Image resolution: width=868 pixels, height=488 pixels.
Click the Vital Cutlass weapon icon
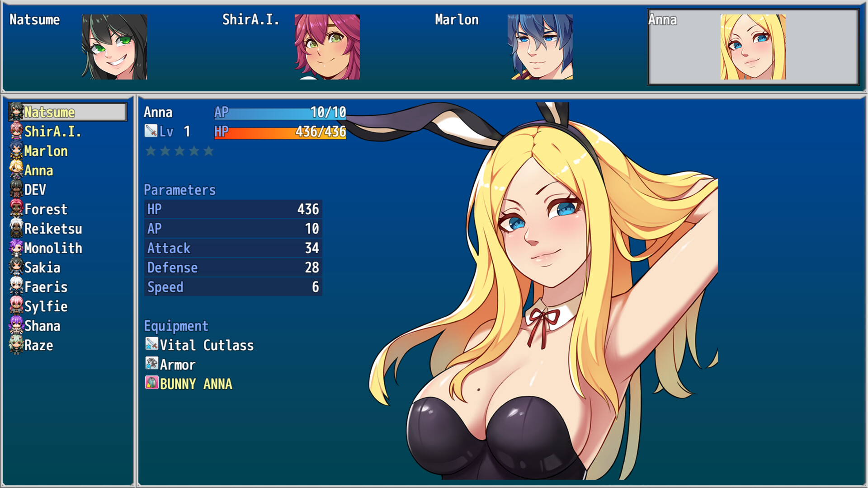tap(151, 345)
